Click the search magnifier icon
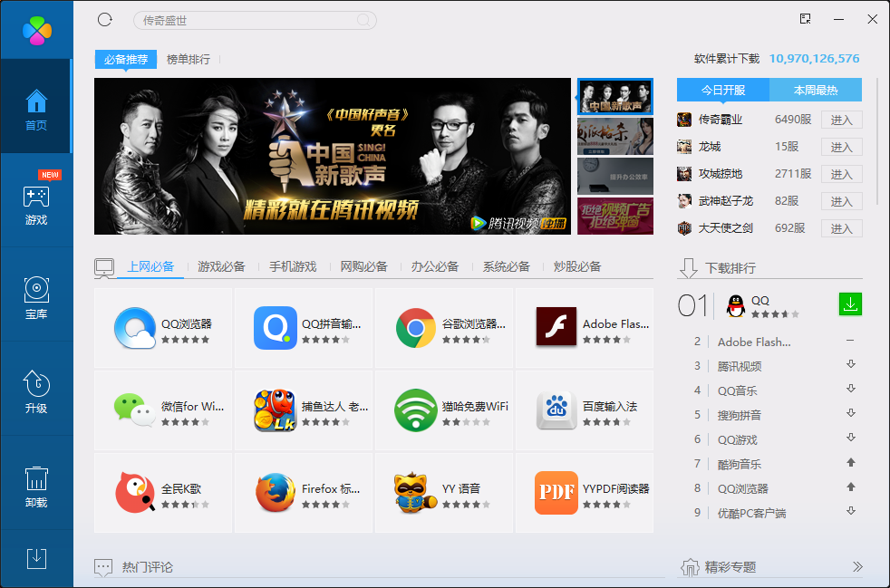 click(x=363, y=21)
